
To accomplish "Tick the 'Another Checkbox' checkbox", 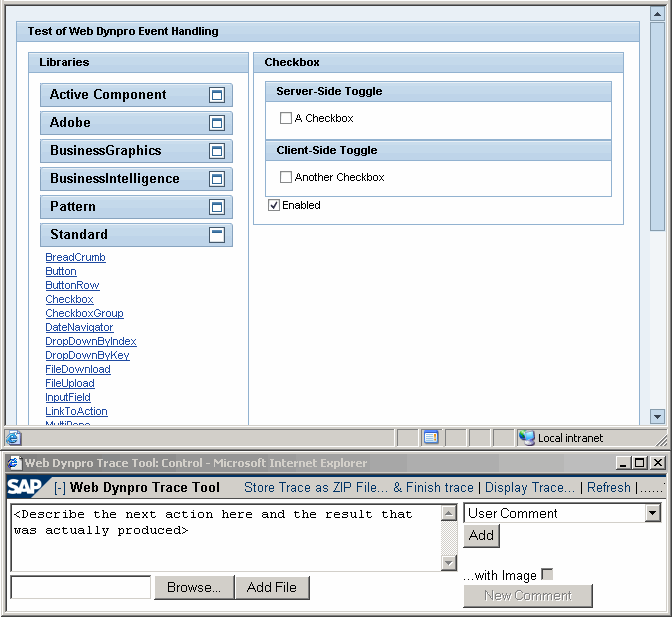I will [x=285, y=177].
